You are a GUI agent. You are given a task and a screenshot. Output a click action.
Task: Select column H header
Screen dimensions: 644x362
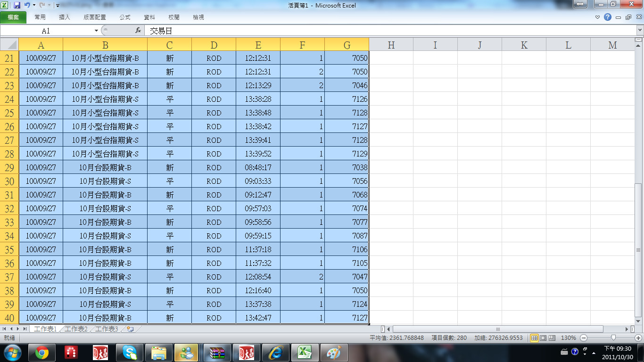391,45
